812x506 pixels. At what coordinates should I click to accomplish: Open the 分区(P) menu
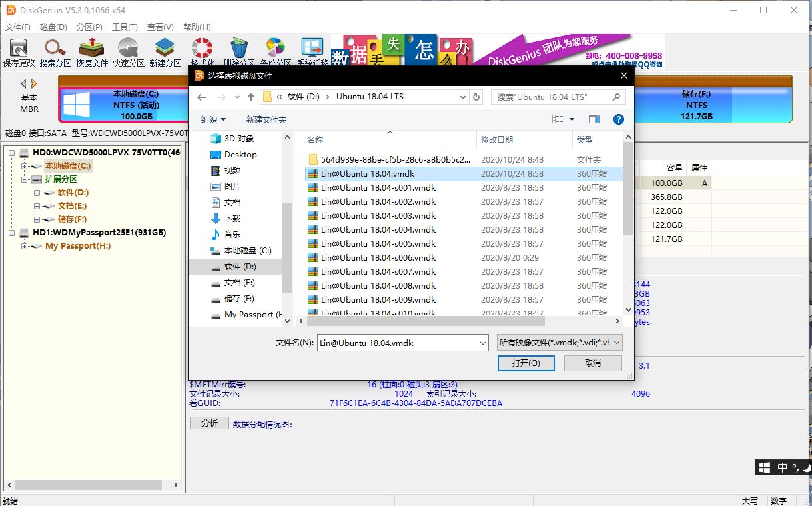tap(89, 27)
